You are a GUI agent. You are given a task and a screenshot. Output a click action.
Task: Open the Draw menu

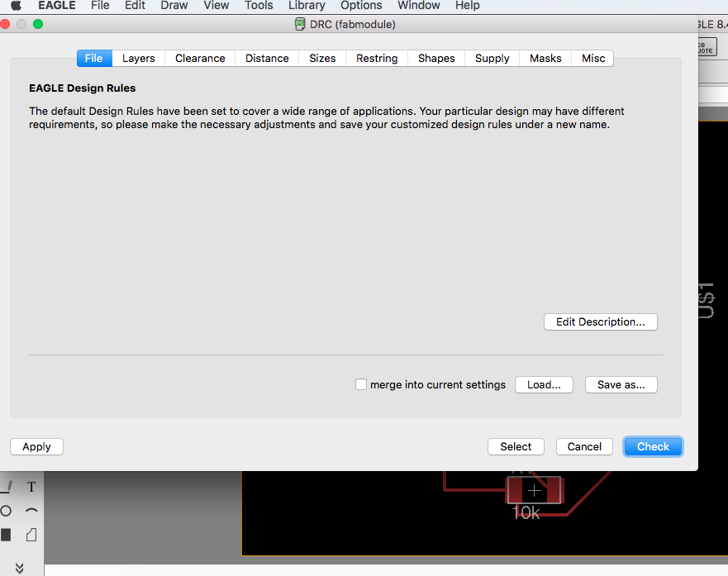click(174, 6)
